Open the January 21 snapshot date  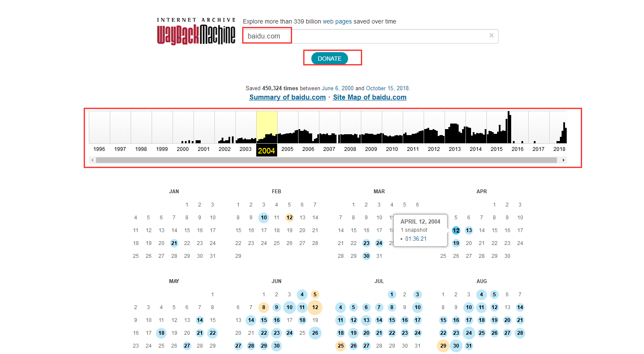174,243
